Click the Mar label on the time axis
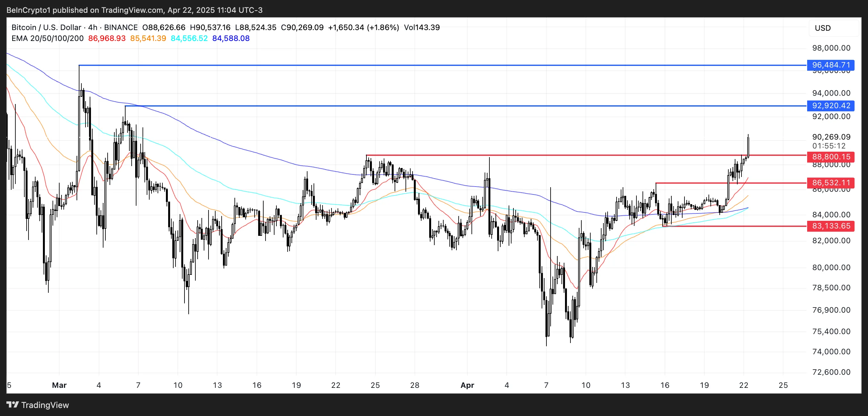Screen dimensions: 868x416 click(x=59, y=385)
